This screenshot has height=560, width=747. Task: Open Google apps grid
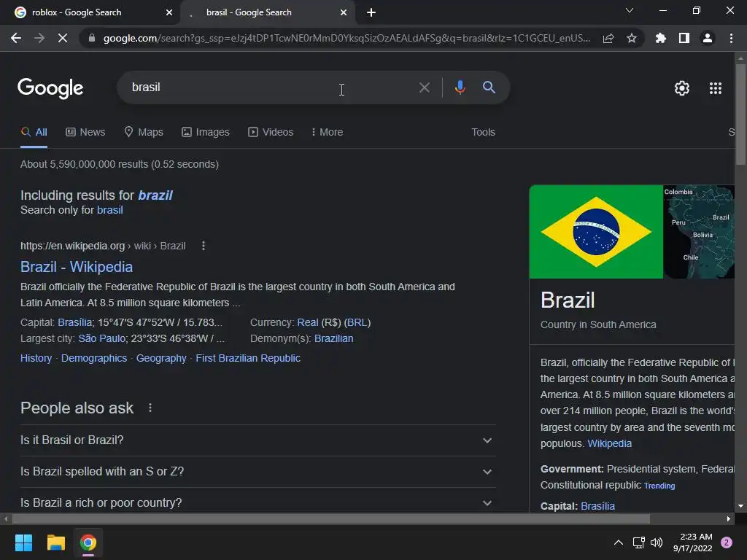click(x=716, y=88)
